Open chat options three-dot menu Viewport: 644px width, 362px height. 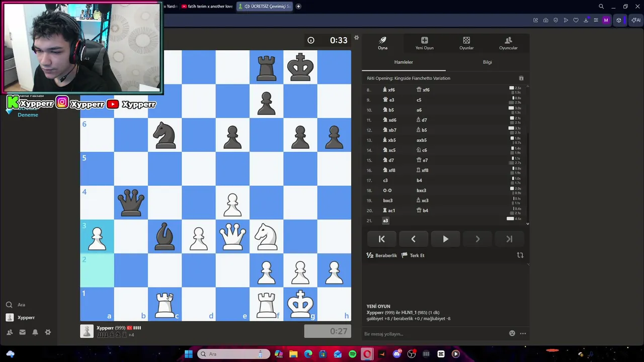tap(523, 333)
